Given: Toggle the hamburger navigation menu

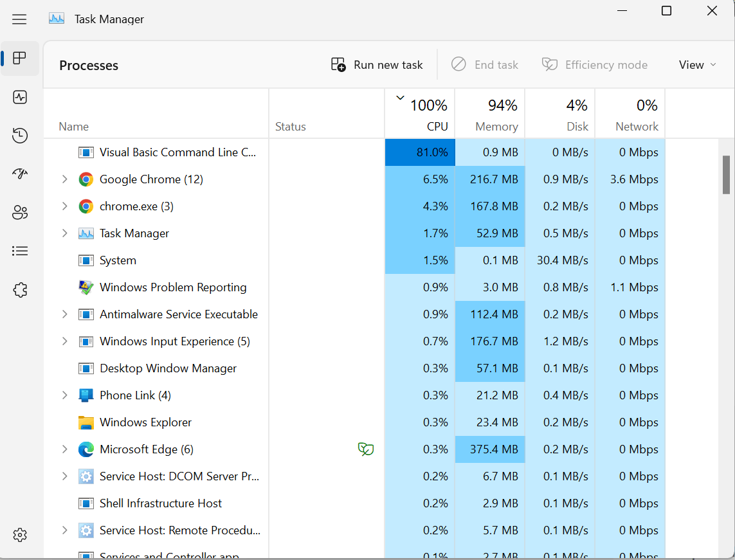Looking at the screenshot, I should [20, 19].
